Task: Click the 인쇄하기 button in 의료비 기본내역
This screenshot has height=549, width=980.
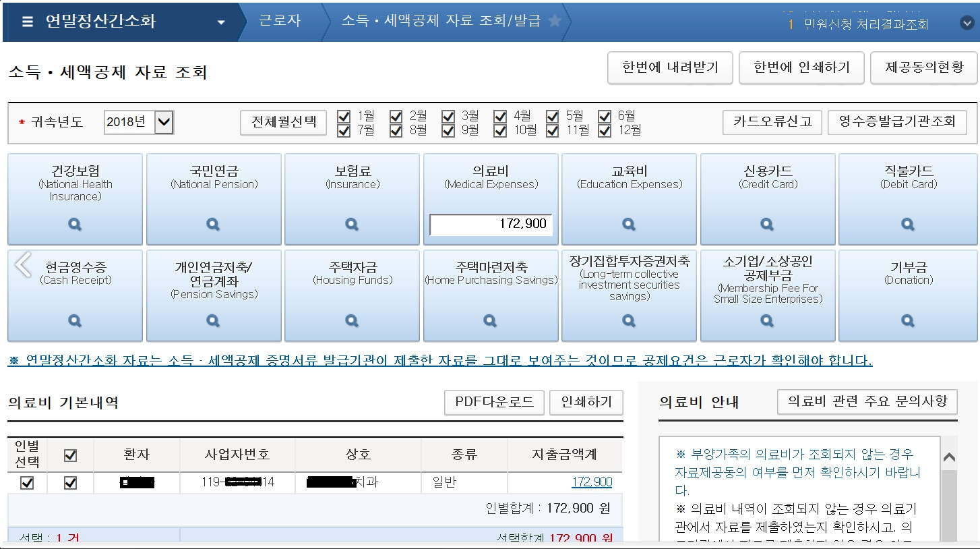Action: coord(586,402)
